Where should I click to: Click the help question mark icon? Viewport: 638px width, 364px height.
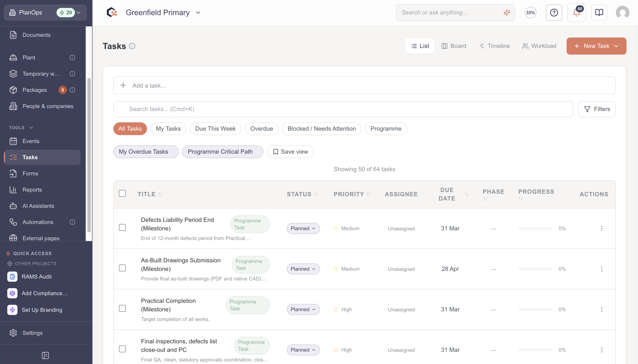point(554,13)
